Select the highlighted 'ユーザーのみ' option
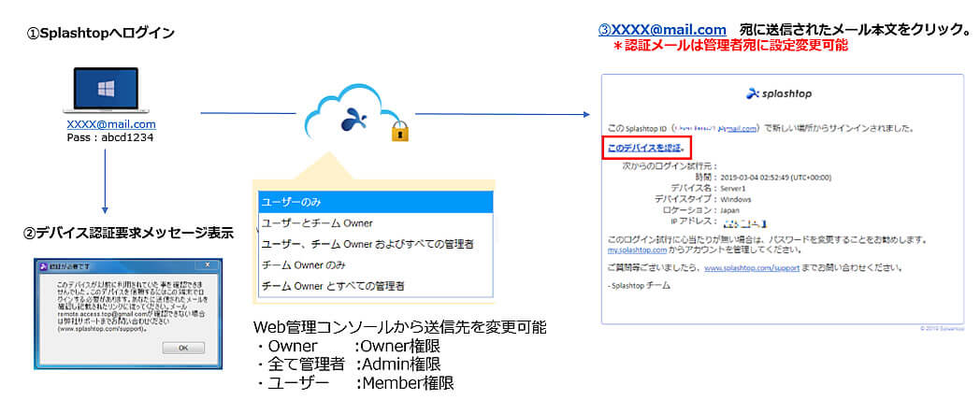 pyautogui.click(x=375, y=202)
